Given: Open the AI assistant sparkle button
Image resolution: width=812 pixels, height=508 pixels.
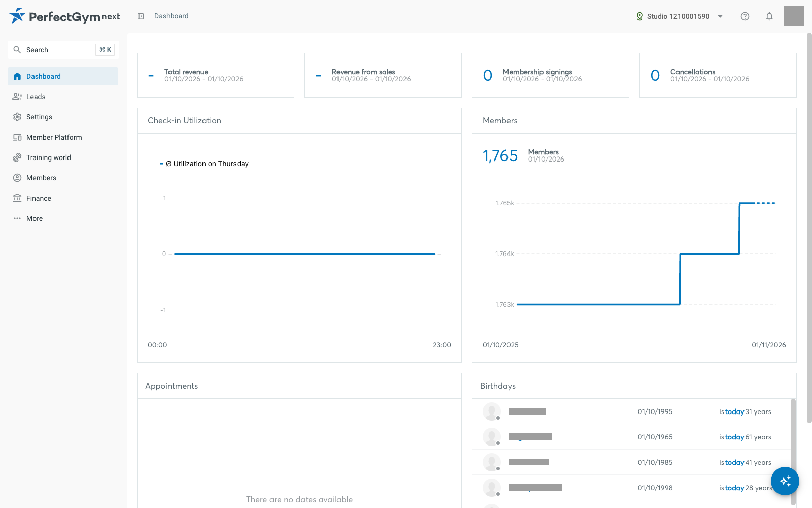Looking at the screenshot, I should coord(785,481).
